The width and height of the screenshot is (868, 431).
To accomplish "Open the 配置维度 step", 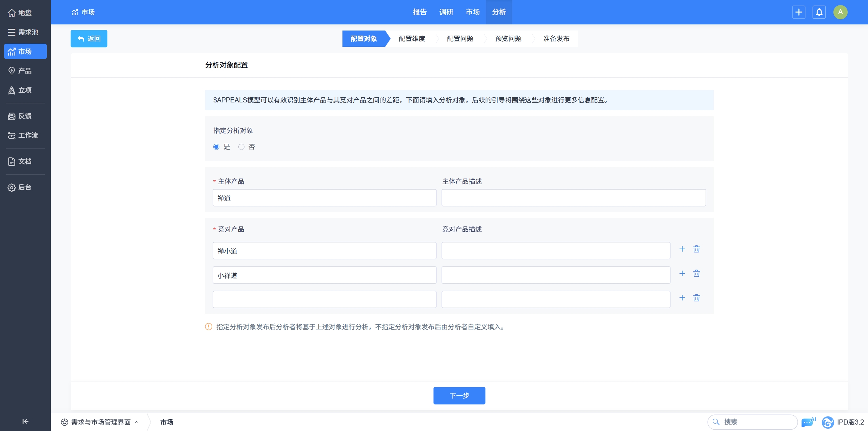I will tap(412, 39).
